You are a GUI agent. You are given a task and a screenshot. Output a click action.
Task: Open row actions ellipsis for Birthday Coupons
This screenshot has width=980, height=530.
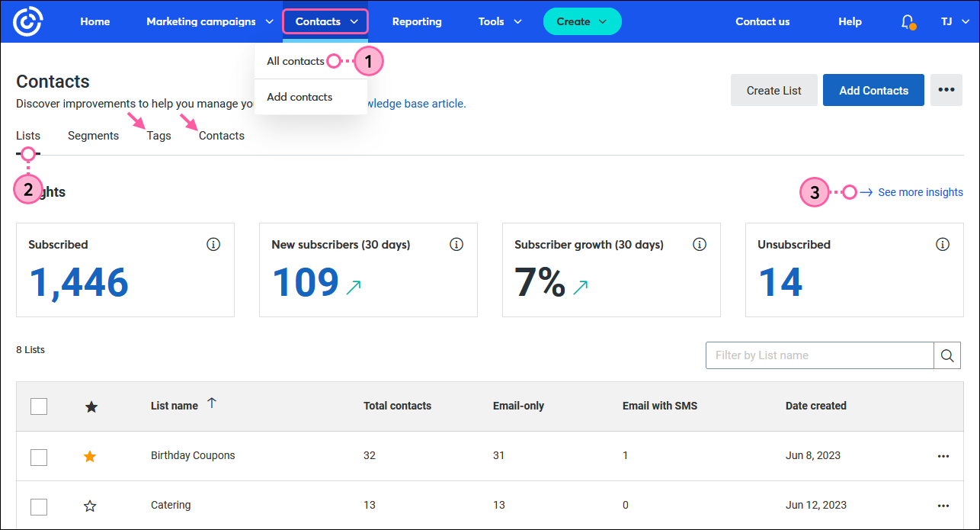(943, 455)
